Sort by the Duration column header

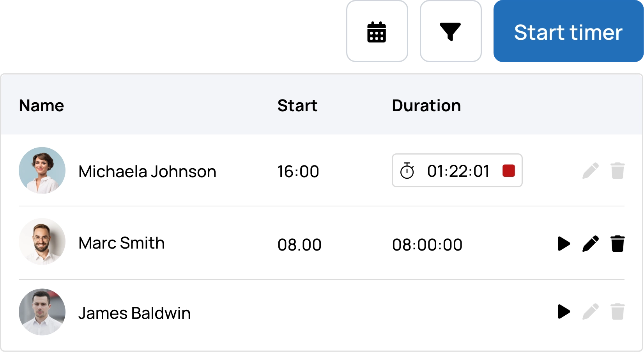426,106
